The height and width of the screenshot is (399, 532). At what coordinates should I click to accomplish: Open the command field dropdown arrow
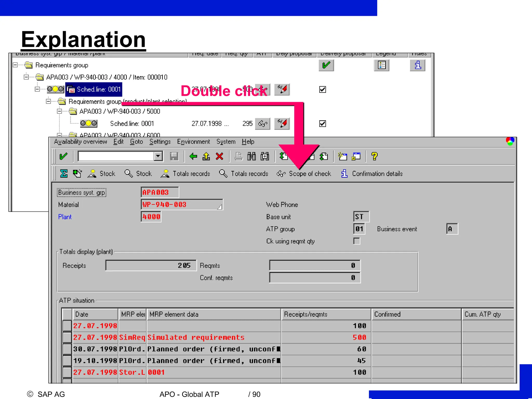click(x=158, y=156)
